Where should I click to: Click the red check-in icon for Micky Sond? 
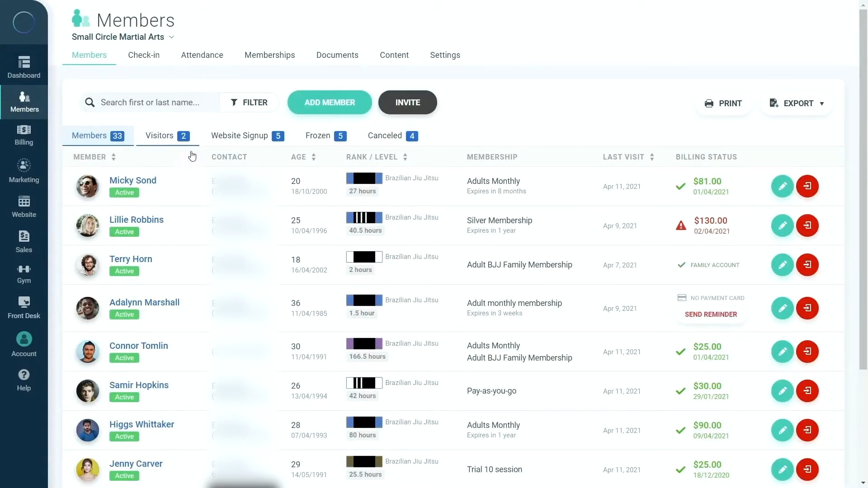(x=807, y=186)
